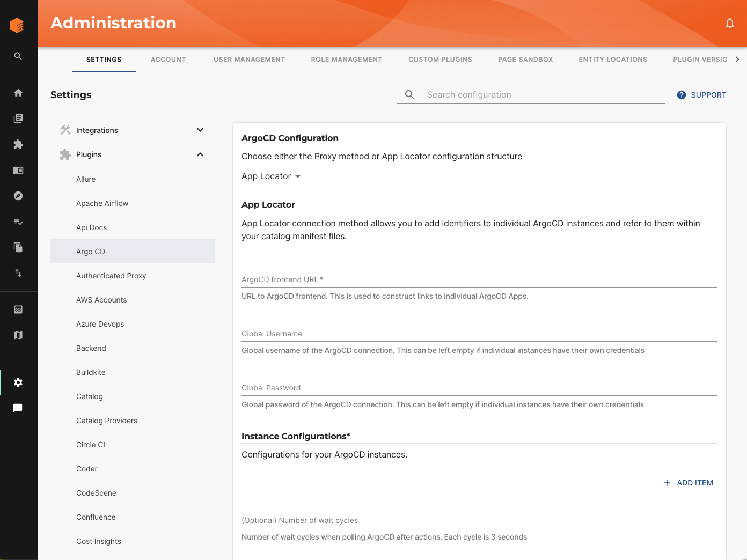Open the checklist icon in sidebar

point(18,222)
